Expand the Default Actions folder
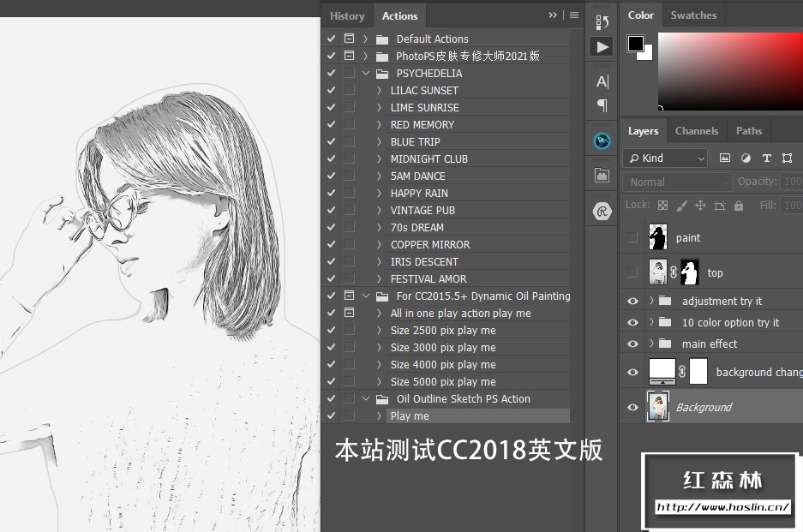Viewport: 803px width, 532px height. [366, 39]
